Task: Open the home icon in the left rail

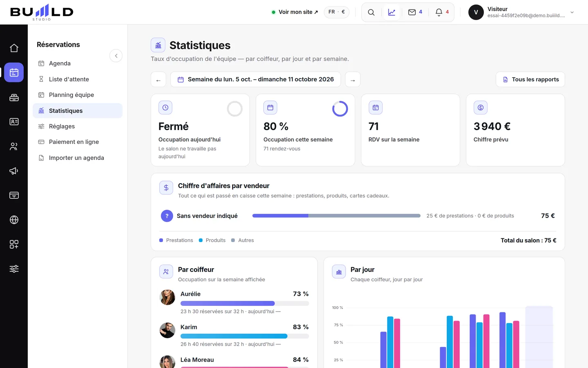Action: [x=14, y=48]
